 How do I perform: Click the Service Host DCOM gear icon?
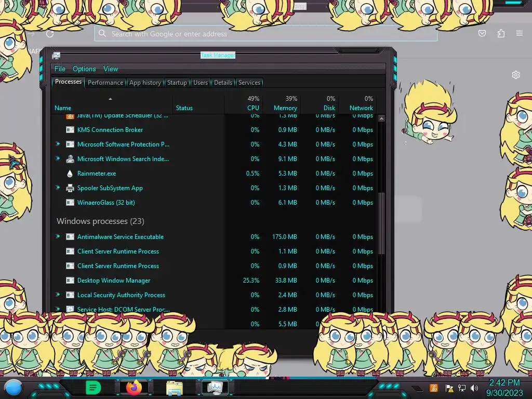pyautogui.click(x=70, y=309)
